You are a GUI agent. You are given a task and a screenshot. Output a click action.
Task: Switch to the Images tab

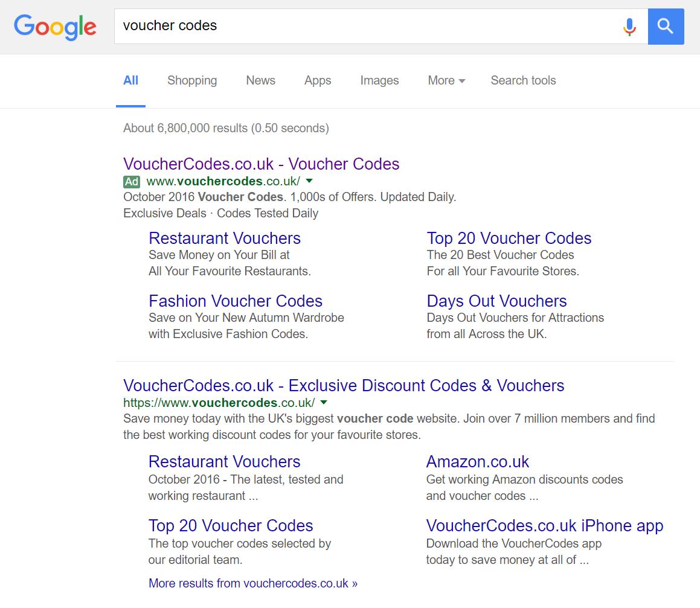[379, 80]
